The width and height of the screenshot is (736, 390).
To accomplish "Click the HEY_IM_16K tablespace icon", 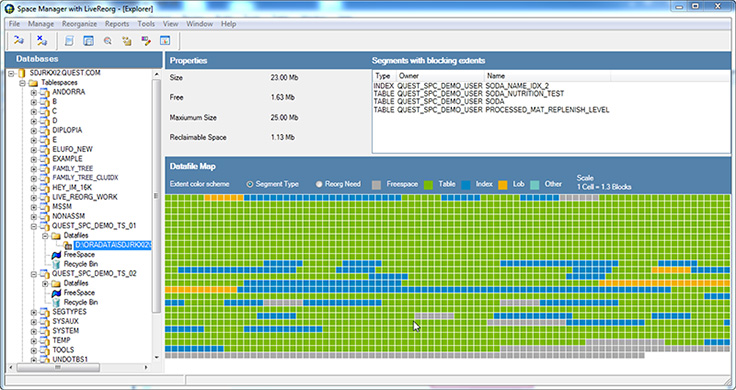I will 45,188.
